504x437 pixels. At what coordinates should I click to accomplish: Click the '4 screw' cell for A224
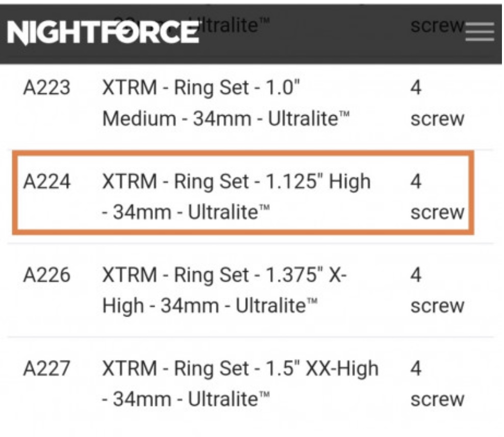tap(437, 197)
